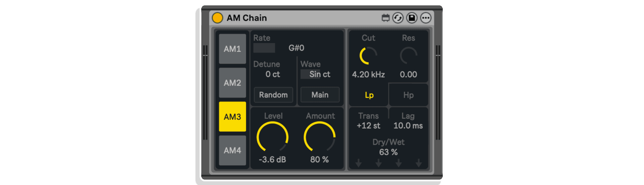This screenshot has width=644, height=185.
Task: Click the Trans +12 st value
Action: pyautogui.click(x=368, y=126)
